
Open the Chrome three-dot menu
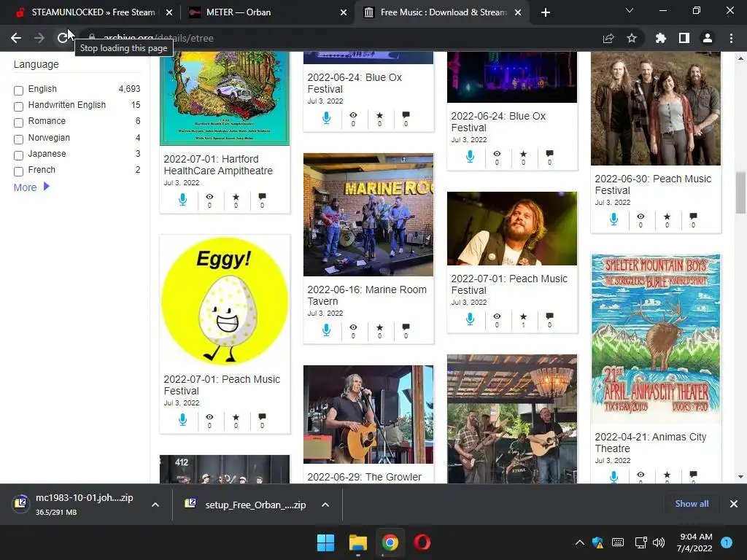coord(731,38)
